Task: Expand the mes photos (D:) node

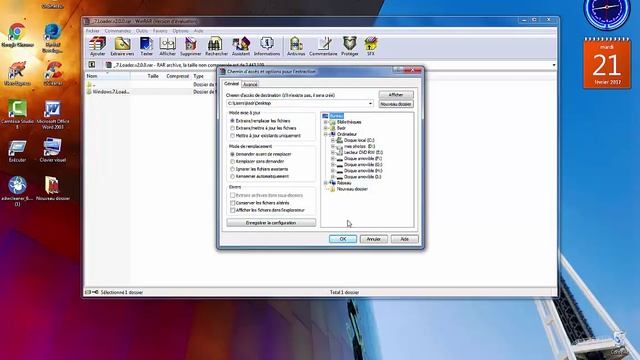Action: coord(333,146)
